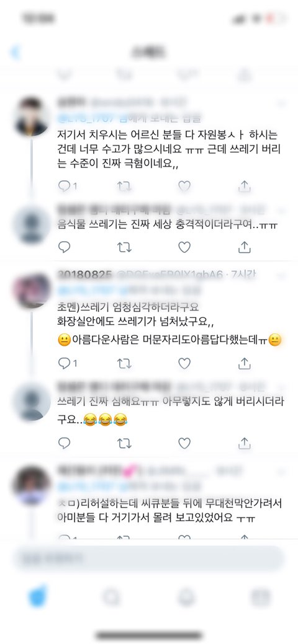The height and width of the screenshot is (644, 298).
Task: Like the first tweet about 자원봉사
Action: point(184,186)
